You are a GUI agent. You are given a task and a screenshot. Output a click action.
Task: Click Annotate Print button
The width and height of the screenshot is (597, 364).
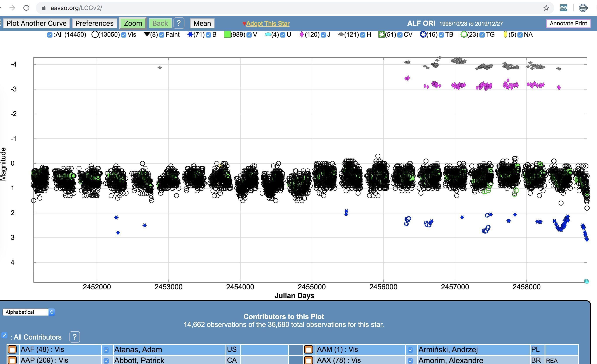point(568,23)
